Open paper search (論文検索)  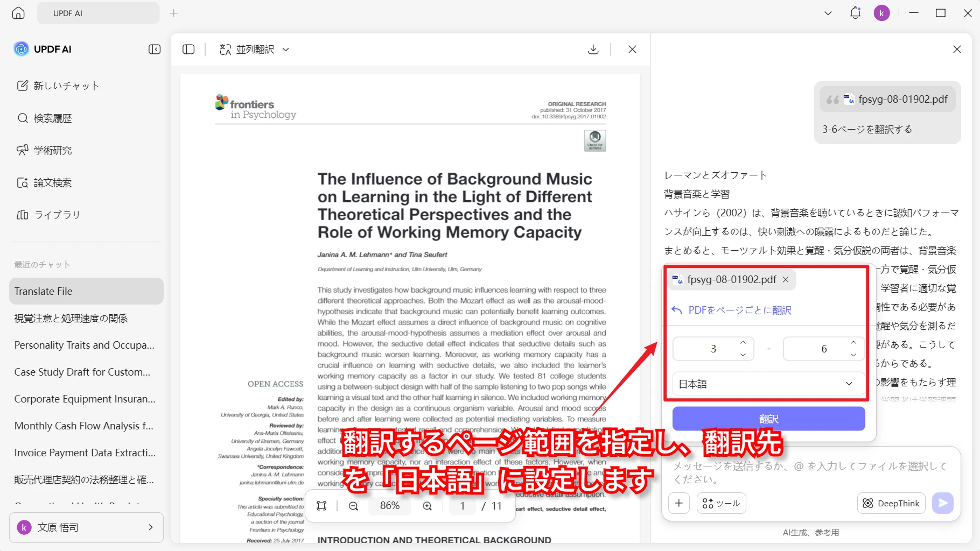pyautogui.click(x=45, y=182)
